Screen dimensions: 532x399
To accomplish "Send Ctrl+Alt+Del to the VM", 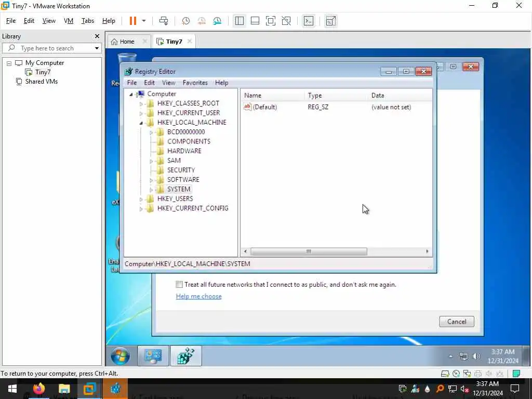I will coord(164,21).
